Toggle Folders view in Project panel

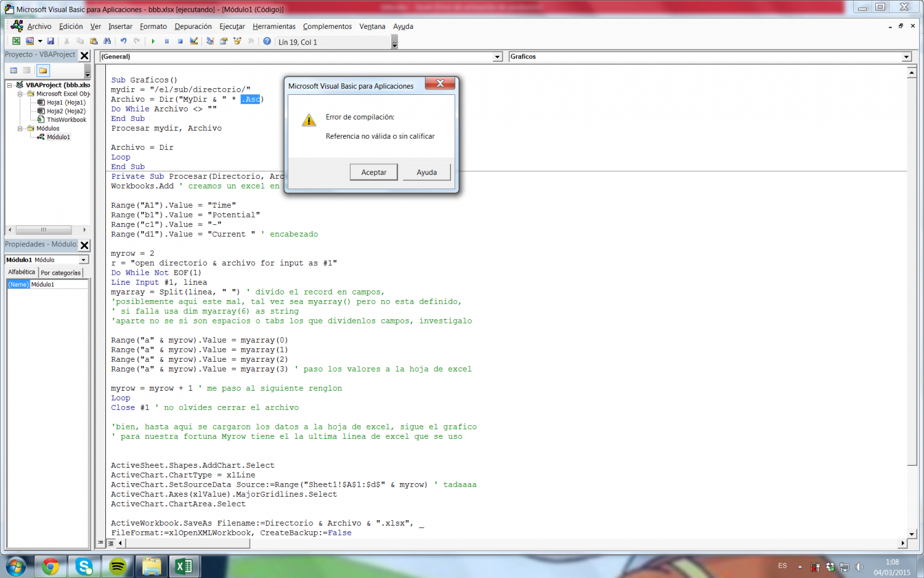point(43,70)
